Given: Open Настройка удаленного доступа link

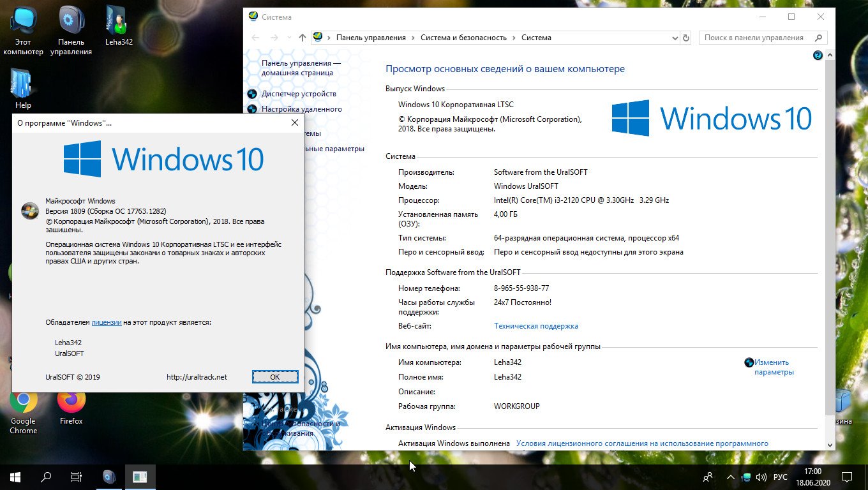Looking at the screenshot, I should point(302,109).
